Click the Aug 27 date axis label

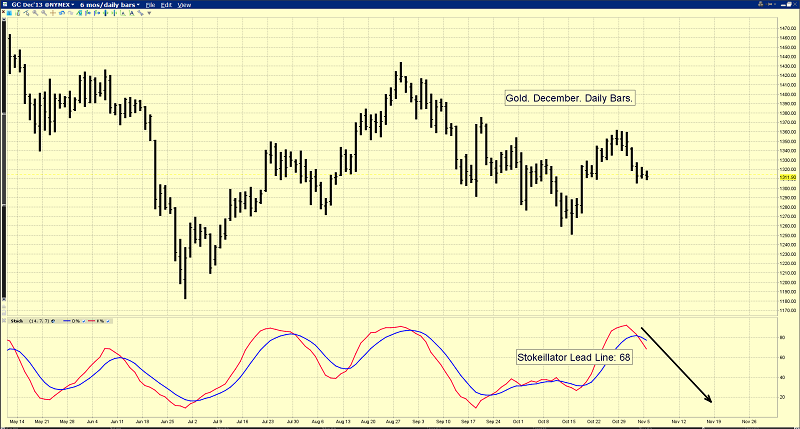393,422
